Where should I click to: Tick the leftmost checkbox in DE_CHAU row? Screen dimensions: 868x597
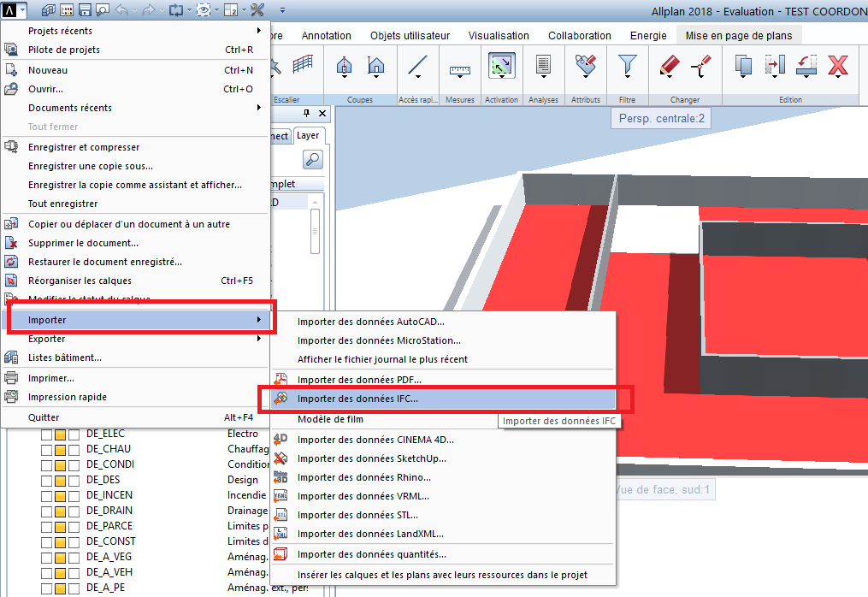click(46, 450)
